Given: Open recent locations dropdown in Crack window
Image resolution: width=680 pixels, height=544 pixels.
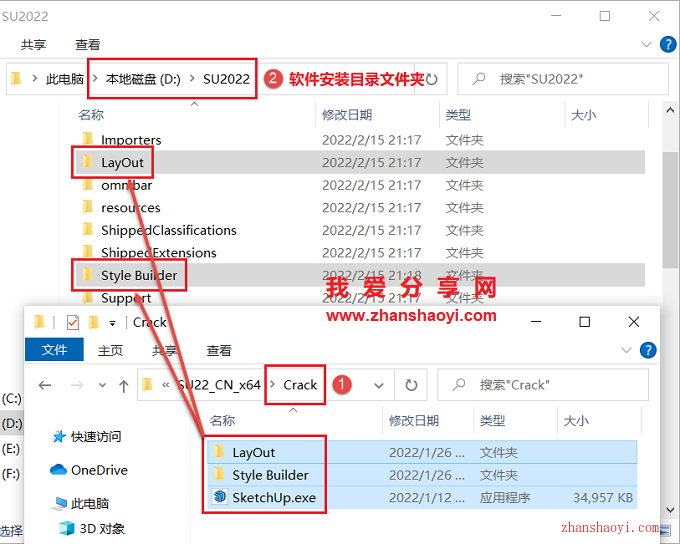Looking at the screenshot, I should click(102, 385).
